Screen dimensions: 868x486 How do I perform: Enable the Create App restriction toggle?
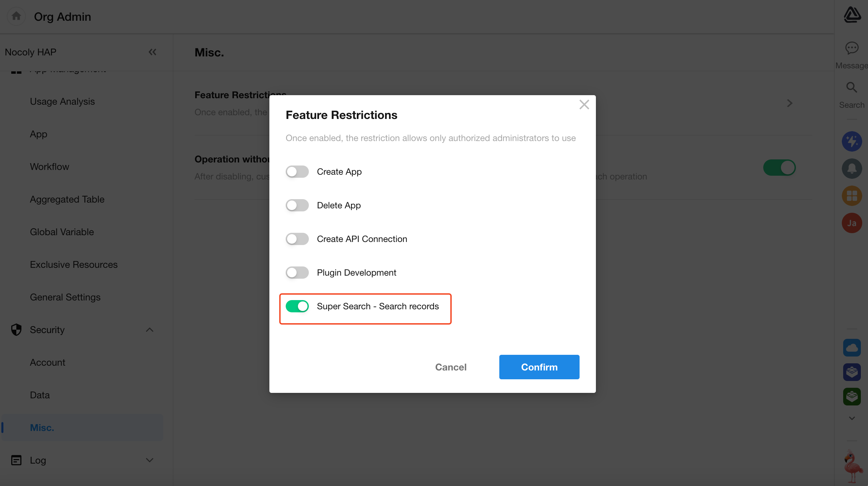(297, 172)
